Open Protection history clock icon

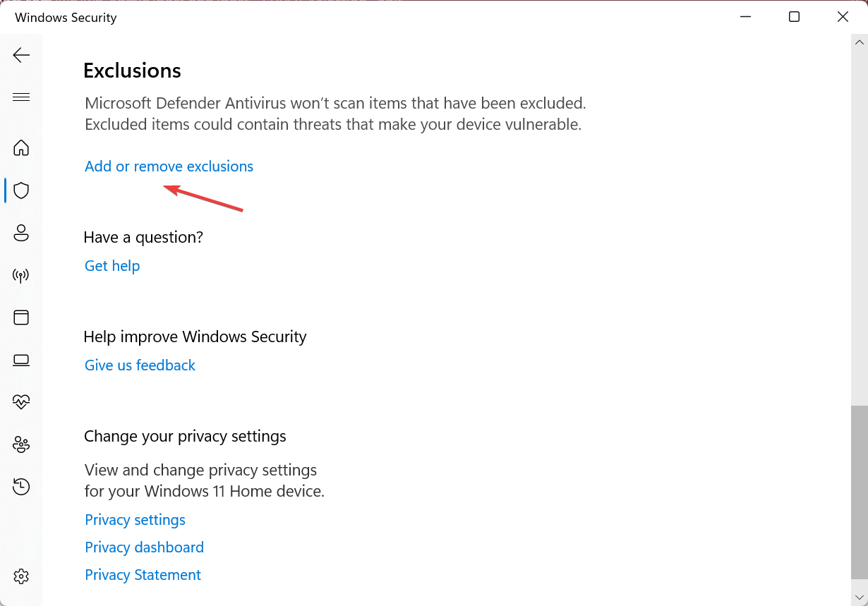click(21, 487)
